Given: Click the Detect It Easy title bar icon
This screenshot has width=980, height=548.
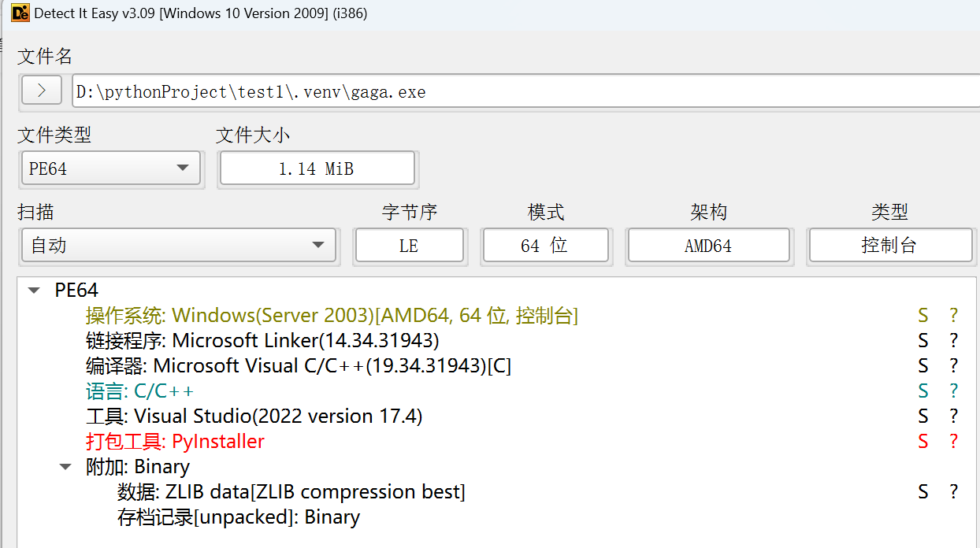Looking at the screenshot, I should tap(20, 13).
